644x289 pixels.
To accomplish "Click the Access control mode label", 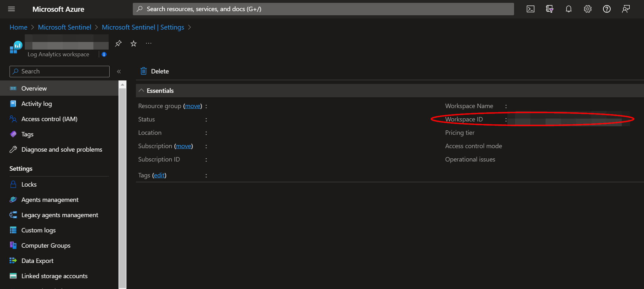I will [473, 146].
